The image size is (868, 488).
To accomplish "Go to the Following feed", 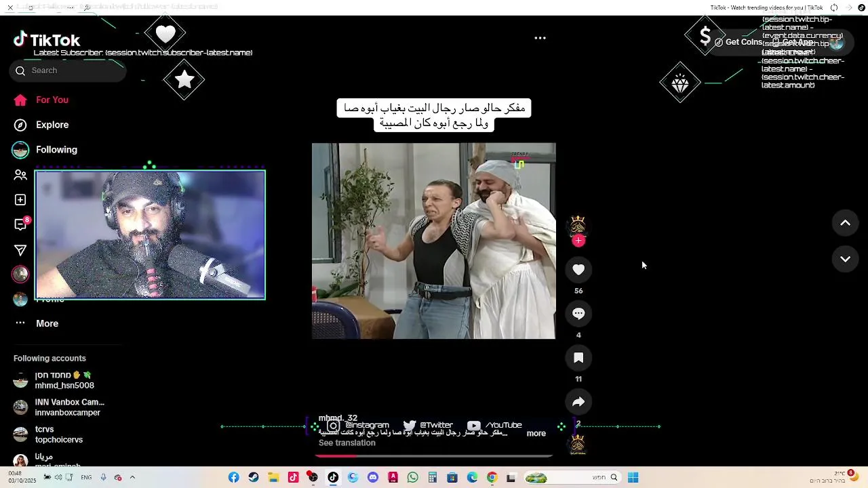I will click(45, 150).
